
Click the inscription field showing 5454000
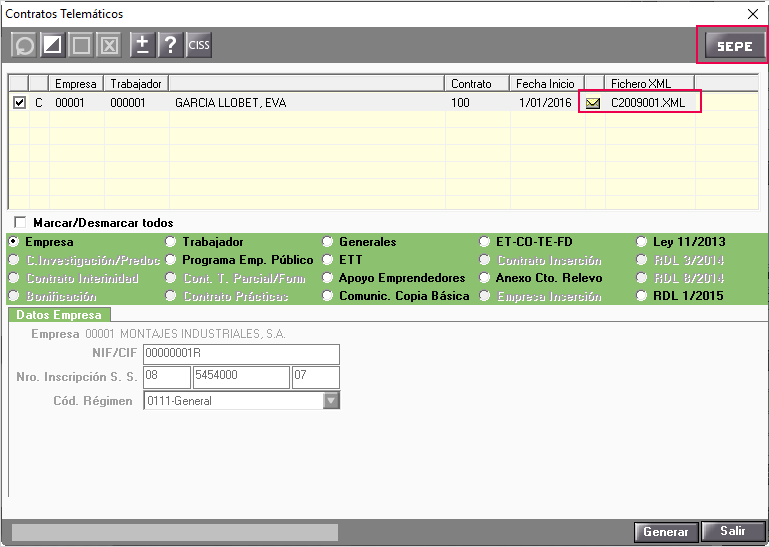click(241, 377)
